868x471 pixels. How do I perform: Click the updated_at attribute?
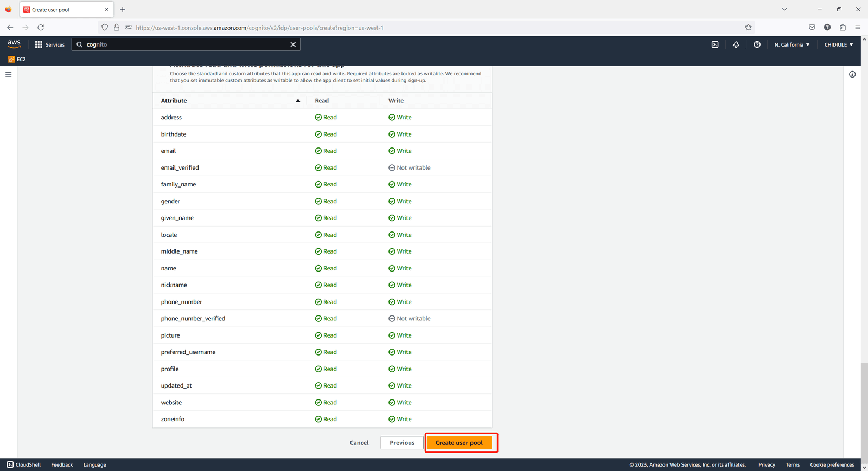click(176, 386)
